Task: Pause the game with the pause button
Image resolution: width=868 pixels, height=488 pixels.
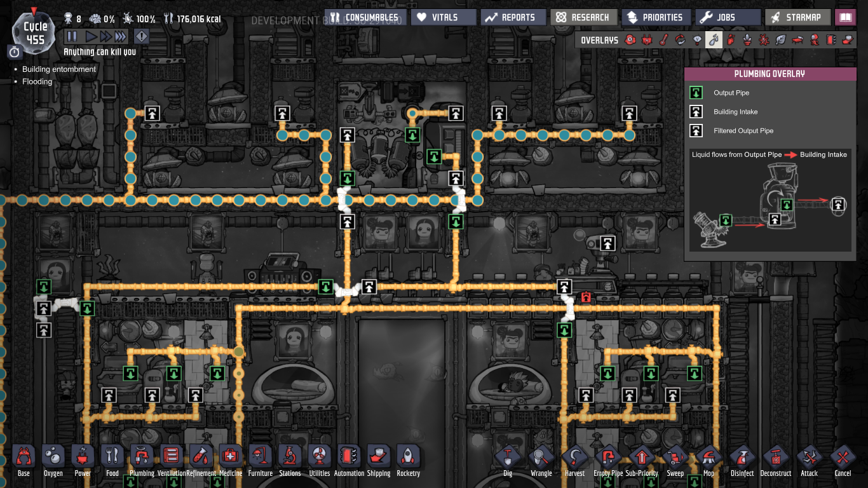Action: tap(72, 37)
